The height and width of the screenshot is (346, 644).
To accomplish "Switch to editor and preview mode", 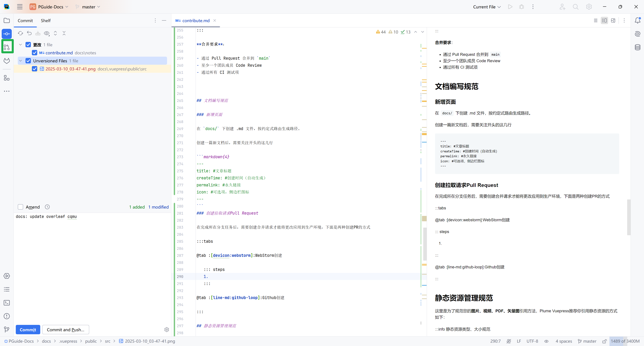I will [x=604, y=20].
